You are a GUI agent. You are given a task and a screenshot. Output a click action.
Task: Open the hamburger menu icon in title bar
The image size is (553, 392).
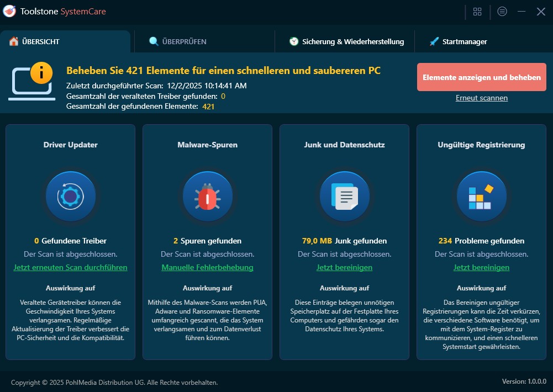tap(502, 12)
